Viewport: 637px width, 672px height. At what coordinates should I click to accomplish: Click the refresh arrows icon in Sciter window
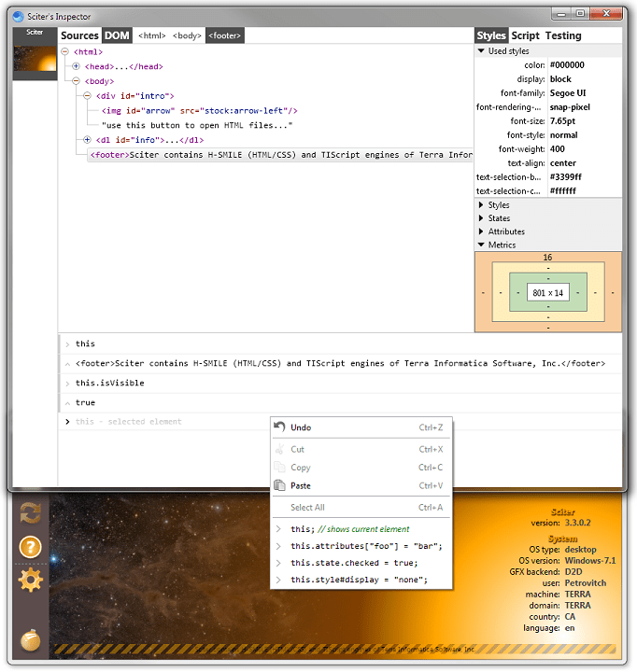pos(31,513)
